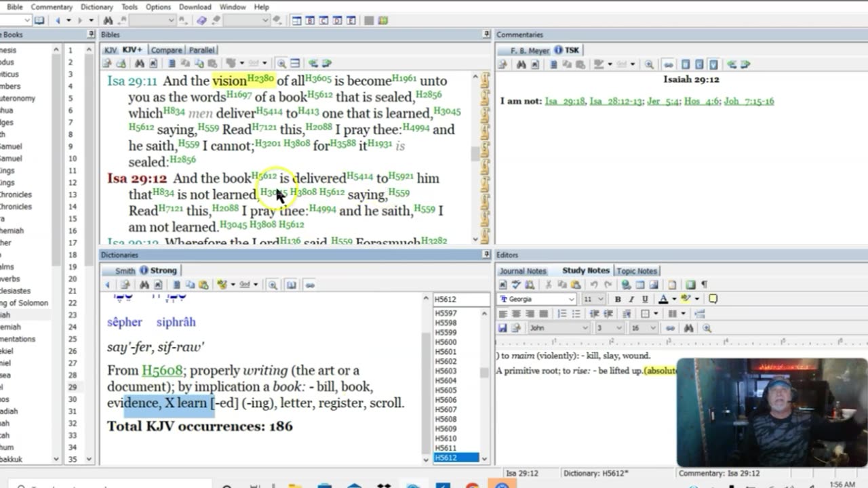Switch to the Parallel Bible tab
Screen dimensions: 868x488
[x=201, y=50]
